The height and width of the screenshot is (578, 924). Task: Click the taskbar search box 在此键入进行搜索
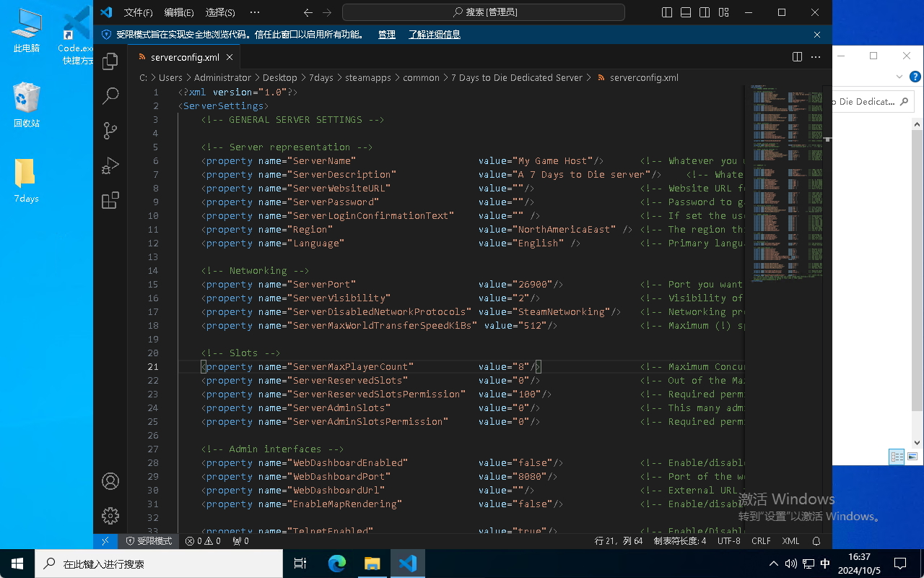point(159,564)
